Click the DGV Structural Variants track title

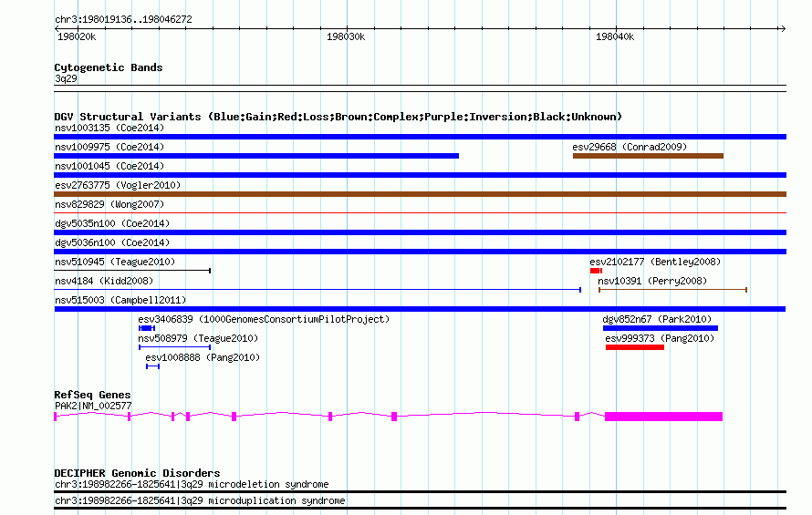pos(338,117)
